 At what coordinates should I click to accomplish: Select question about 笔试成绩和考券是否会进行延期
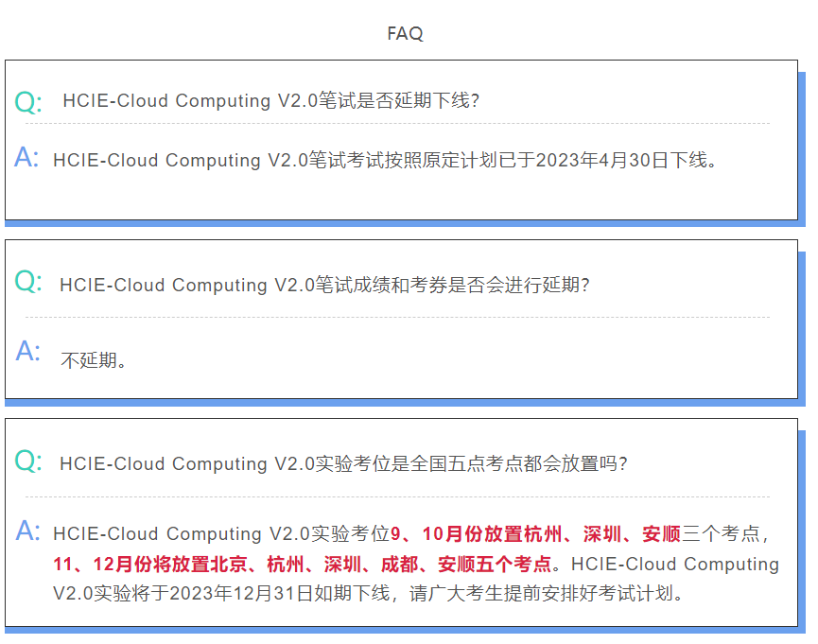coord(324,285)
